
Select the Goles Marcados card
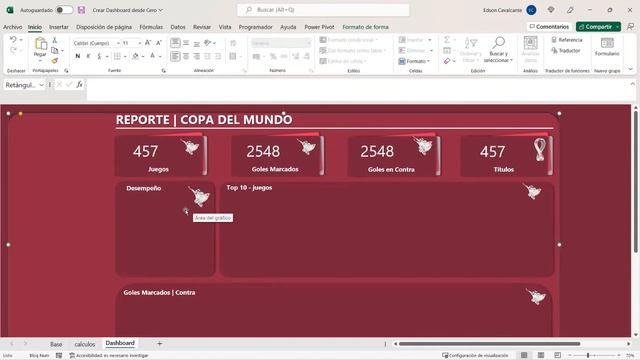277,156
